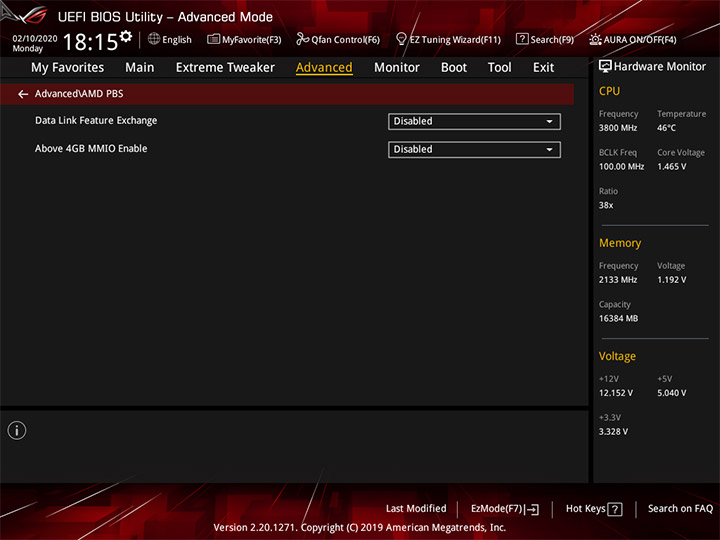
Task: Switch to the Exit tab
Action: (x=543, y=68)
